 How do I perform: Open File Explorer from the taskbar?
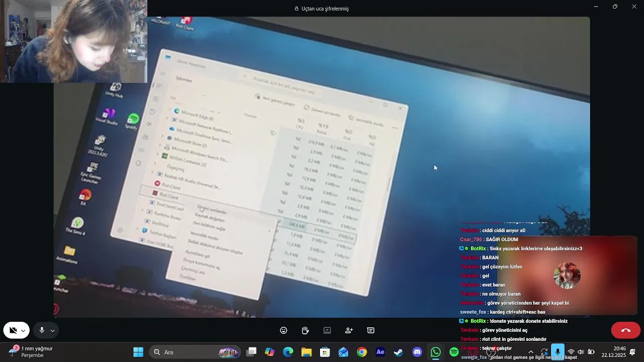click(306, 352)
